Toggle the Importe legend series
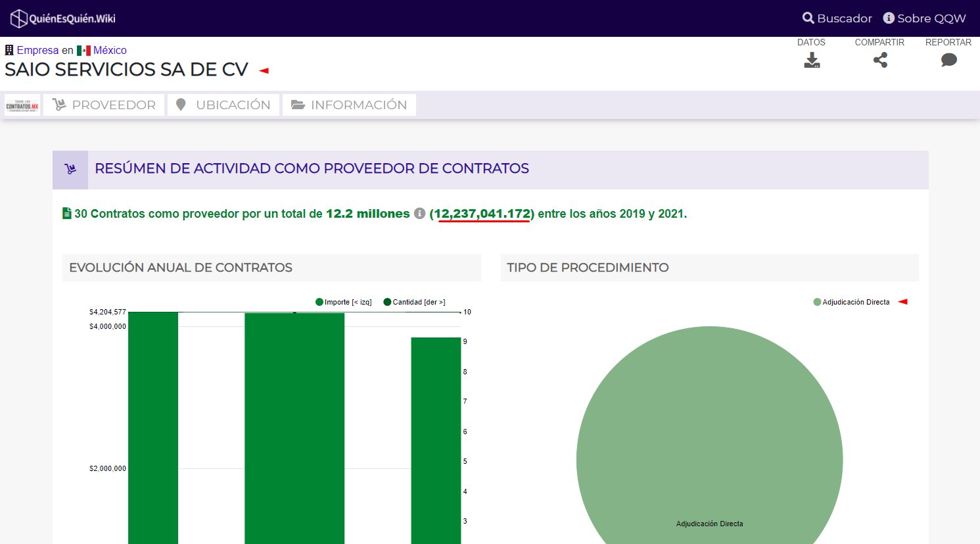Image resolution: width=980 pixels, height=544 pixels. pyautogui.click(x=344, y=302)
